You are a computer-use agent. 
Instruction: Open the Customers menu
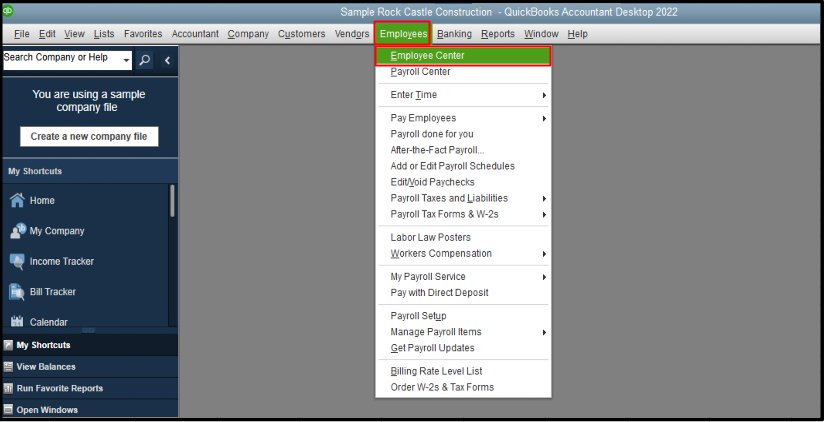[x=302, y=34]
